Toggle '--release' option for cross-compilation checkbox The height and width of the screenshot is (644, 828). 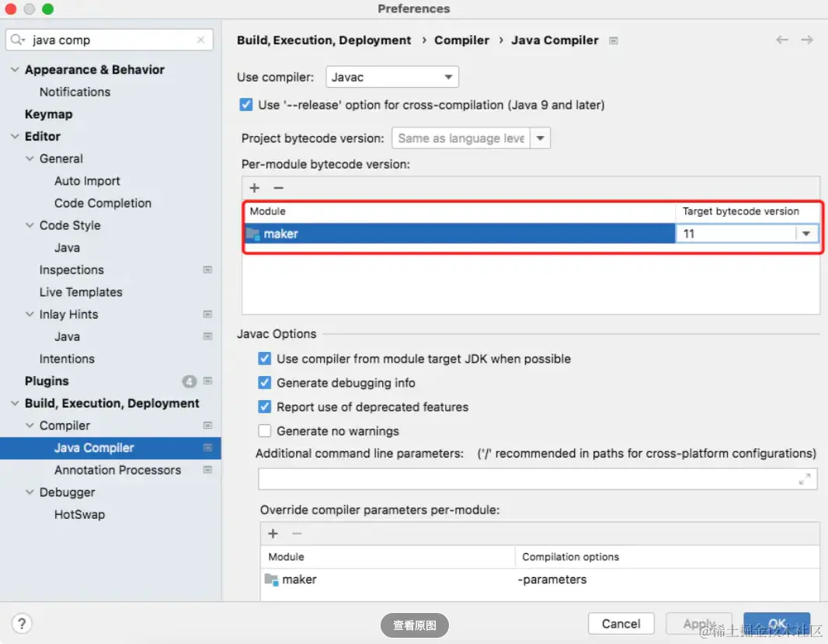click(x=246, y=105)
